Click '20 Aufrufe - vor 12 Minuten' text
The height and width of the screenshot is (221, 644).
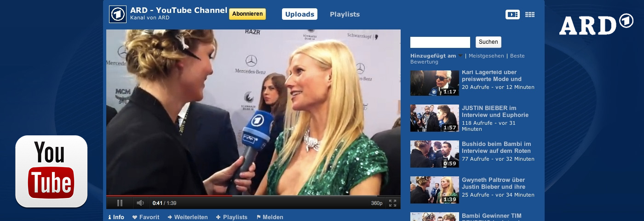point(498,87)
